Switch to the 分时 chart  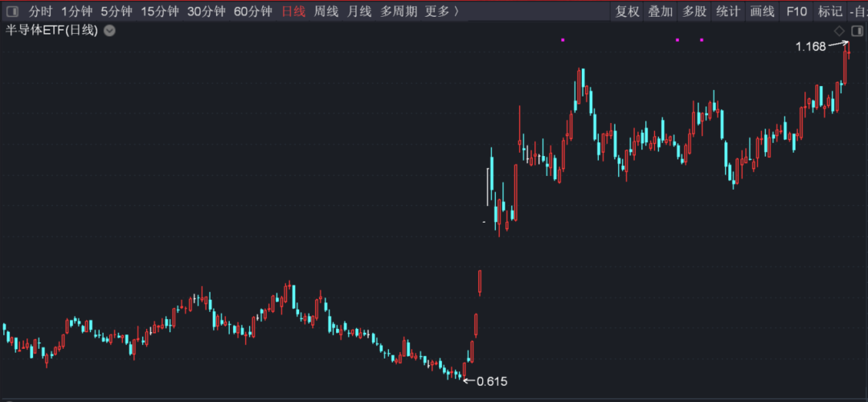[x=40, y=11]
